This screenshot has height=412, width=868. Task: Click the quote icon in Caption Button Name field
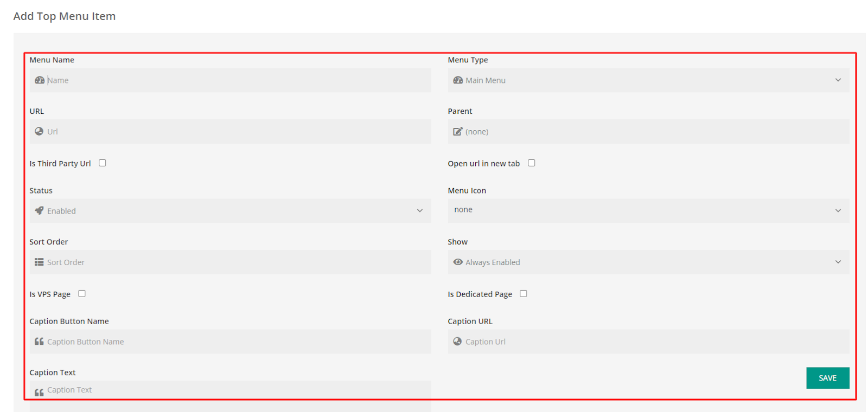[x=39, y=342]
